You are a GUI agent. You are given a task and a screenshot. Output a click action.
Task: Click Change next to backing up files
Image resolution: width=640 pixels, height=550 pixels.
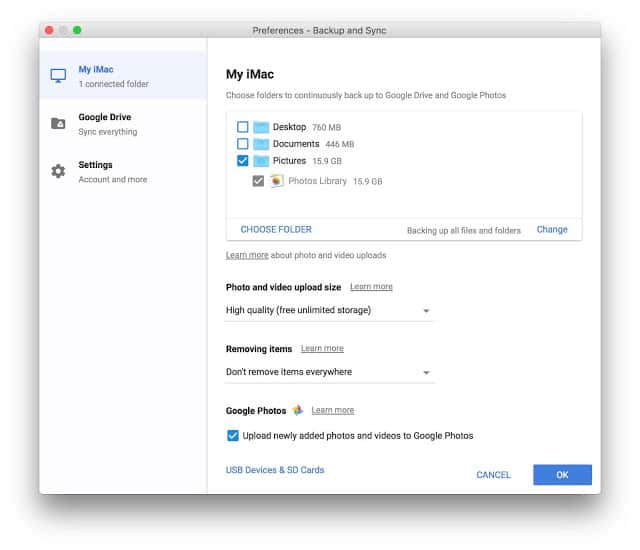click(x=552, y=230)
